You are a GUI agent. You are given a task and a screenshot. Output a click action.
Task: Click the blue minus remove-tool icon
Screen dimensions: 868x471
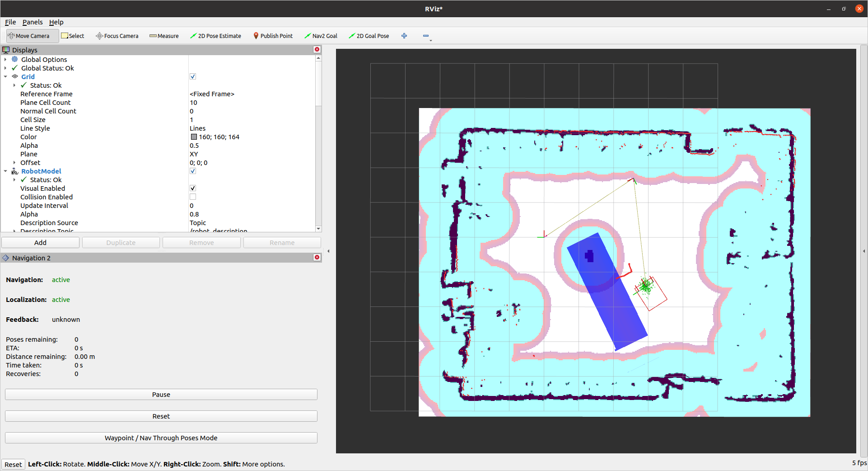426,36
